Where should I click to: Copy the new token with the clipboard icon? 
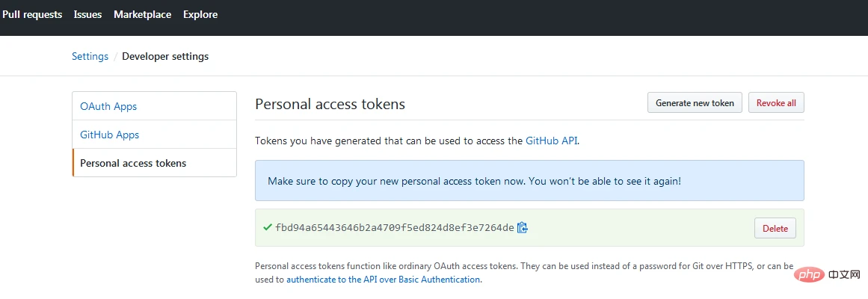[x=523, y=228]
